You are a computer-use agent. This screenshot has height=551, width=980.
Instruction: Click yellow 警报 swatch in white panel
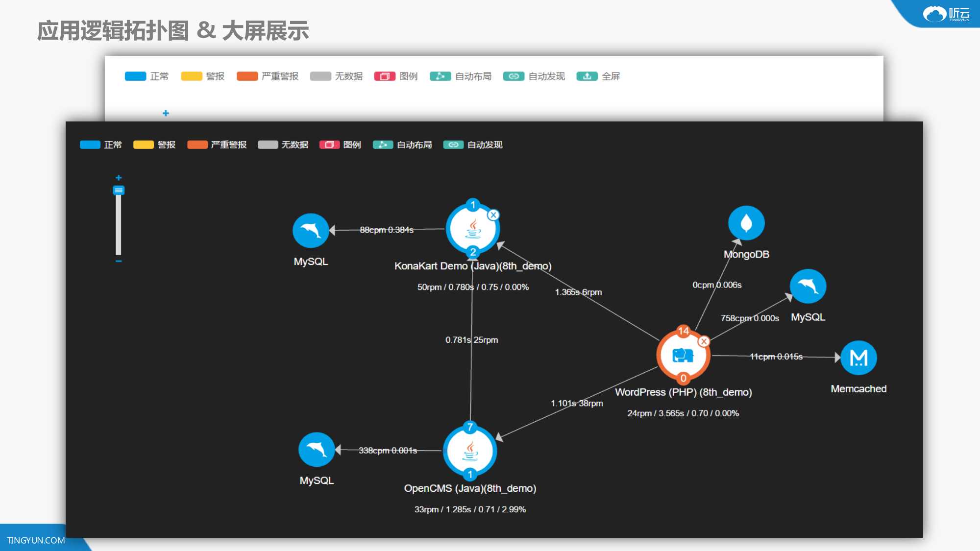click(192, 76)
